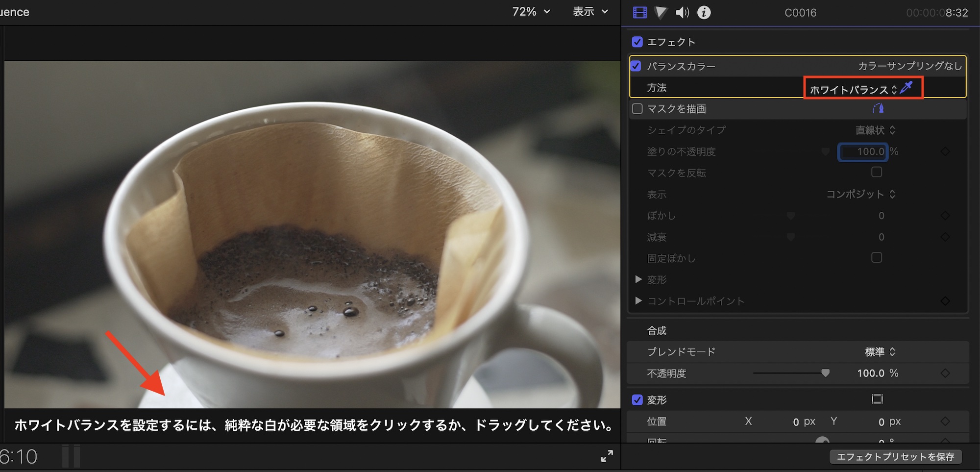980x472 pixels.
Task: Open the Color inspector triangle icon
Action: tap(661, 12)
